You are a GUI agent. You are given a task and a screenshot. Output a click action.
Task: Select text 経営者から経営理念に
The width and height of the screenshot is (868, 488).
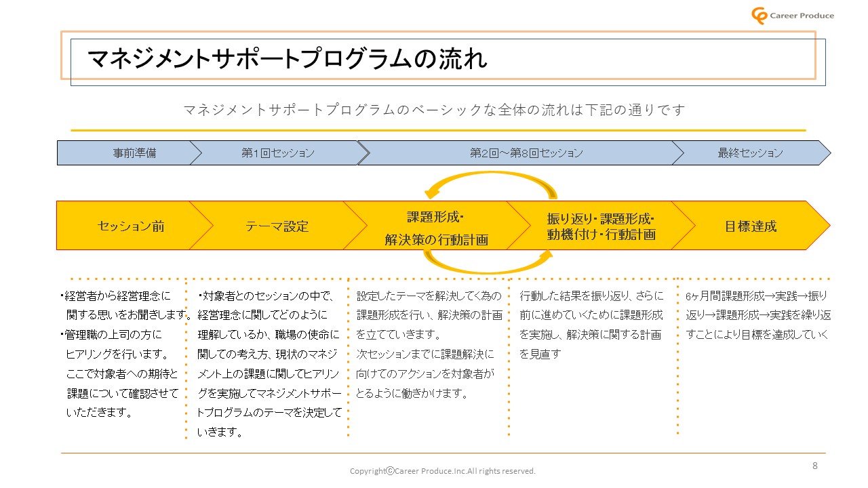coord(119,296)
